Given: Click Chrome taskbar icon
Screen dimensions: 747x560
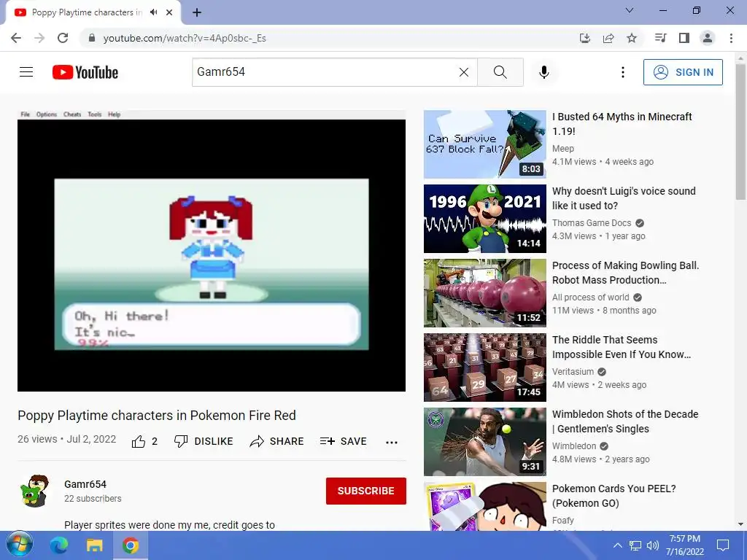Looking at the screenshot, I should 130,545.
